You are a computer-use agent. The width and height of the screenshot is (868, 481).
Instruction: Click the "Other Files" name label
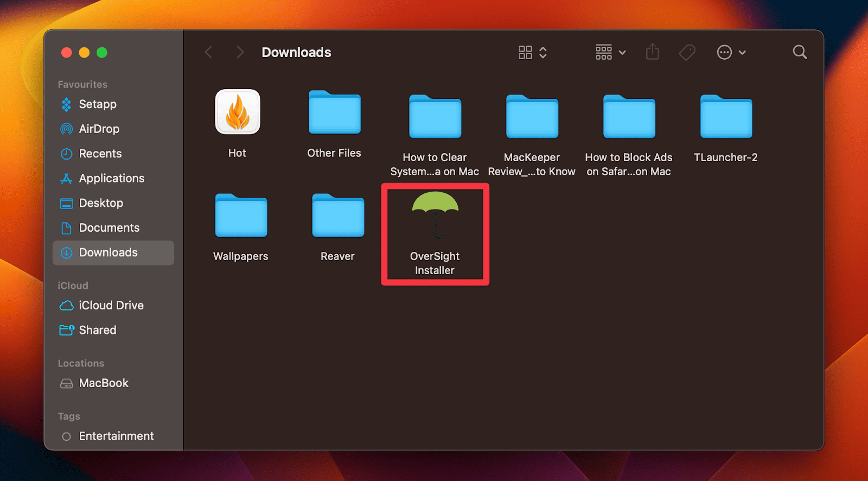[x=334, y=153]
